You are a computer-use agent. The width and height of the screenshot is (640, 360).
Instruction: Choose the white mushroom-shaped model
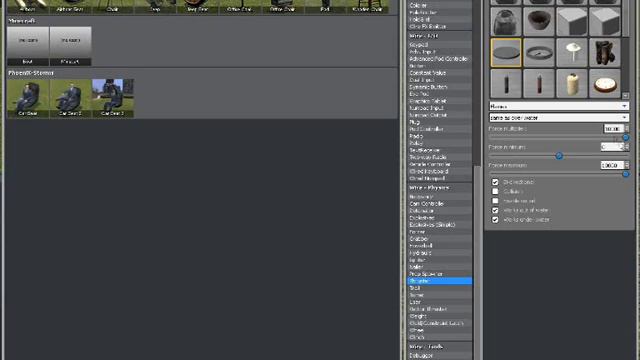[572, 53]
